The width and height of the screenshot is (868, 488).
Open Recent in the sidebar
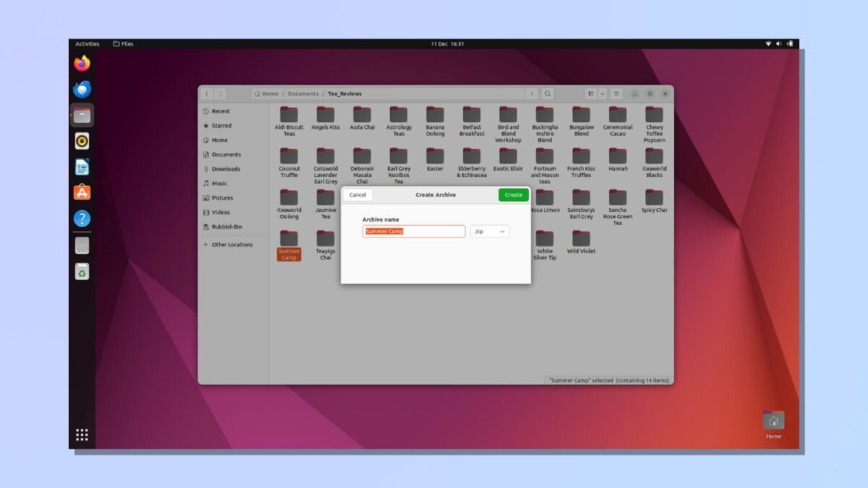[x=233, y=111]
